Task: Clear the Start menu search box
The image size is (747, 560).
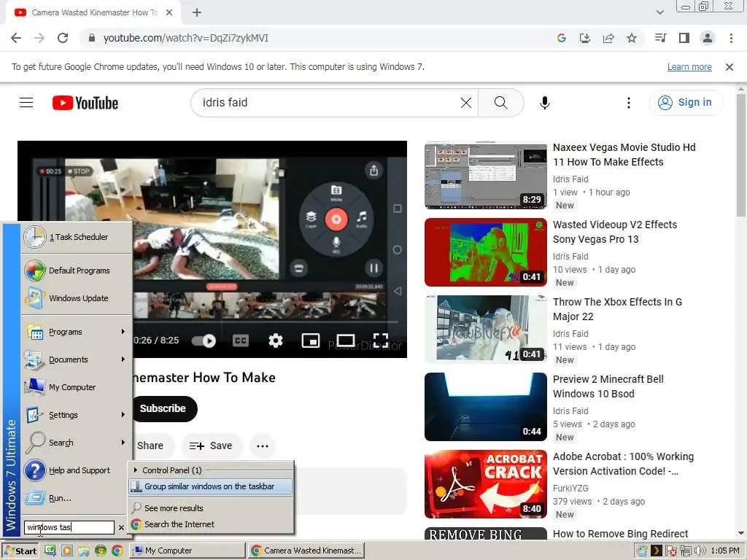Action: [x=121, y=528]
